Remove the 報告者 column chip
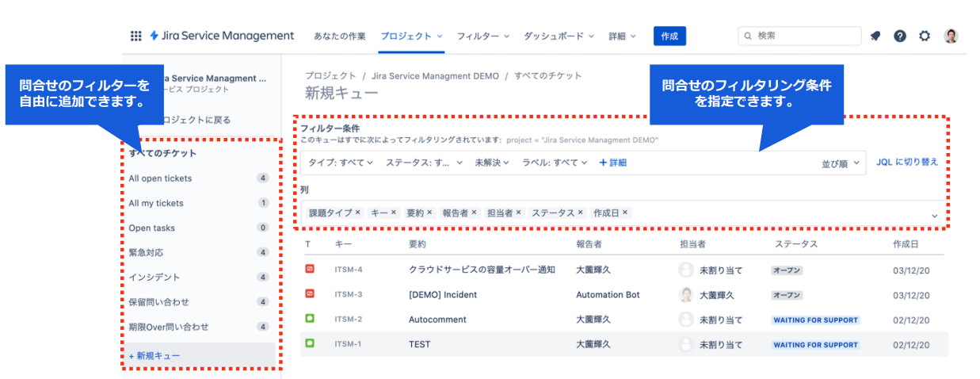 [x=474, y=212]
